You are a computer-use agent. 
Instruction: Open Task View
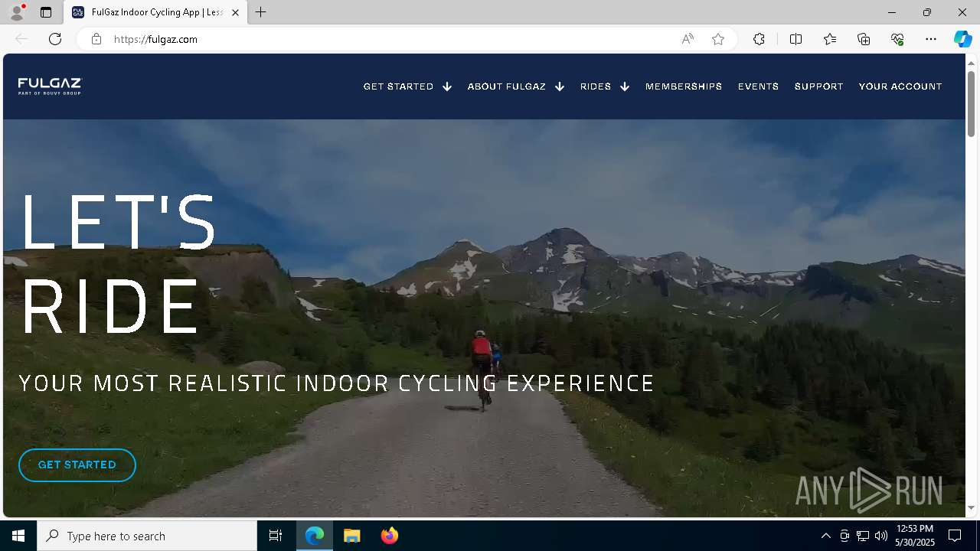tap(276, 536)
